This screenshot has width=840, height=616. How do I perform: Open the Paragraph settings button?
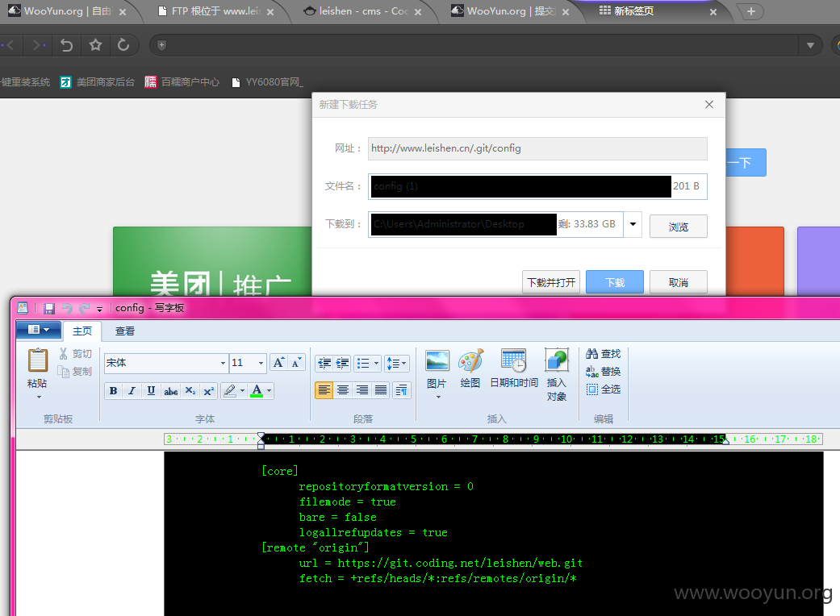tap(401, 390)
